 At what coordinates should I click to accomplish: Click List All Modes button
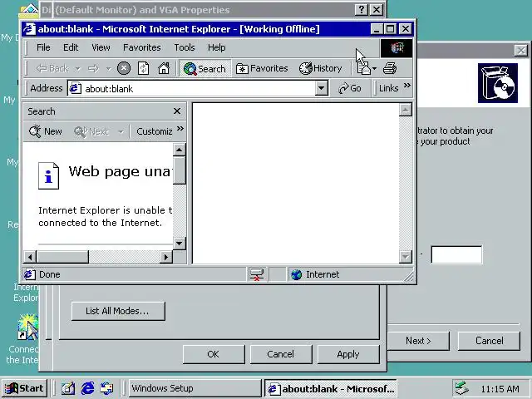118,311
